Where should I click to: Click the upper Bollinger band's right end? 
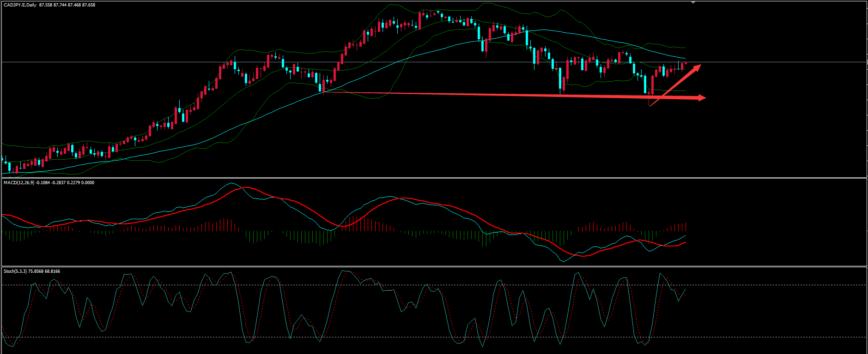[x=685, y=48]
